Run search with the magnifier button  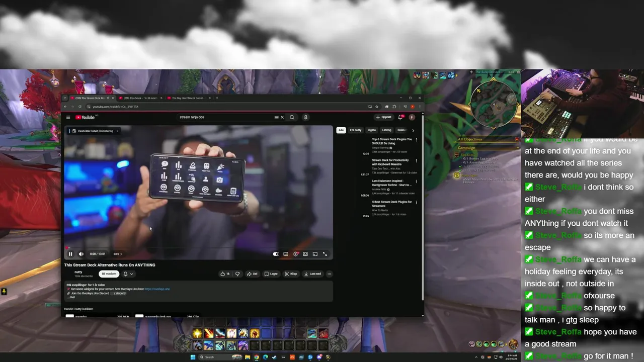tap(292, 117)
